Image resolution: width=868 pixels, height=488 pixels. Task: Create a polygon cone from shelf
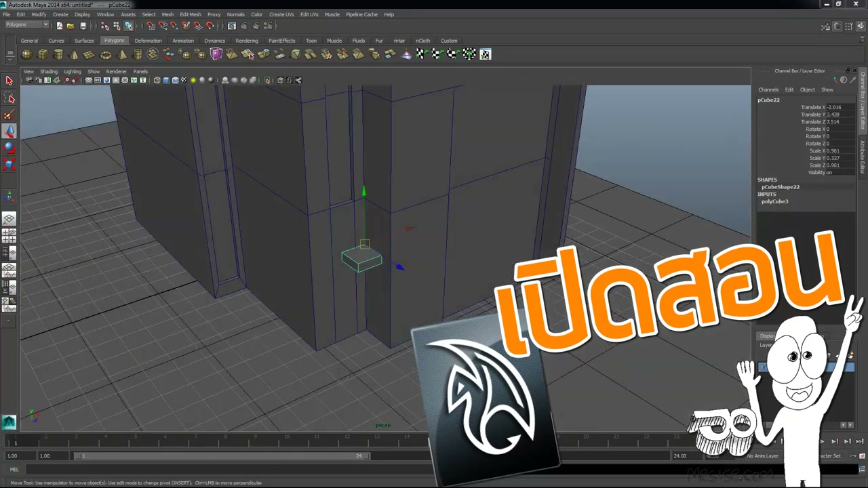[x=74, y=54]
